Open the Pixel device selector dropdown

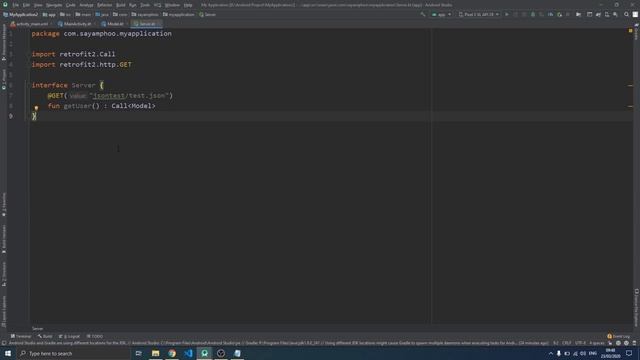(x=478, y=14)
